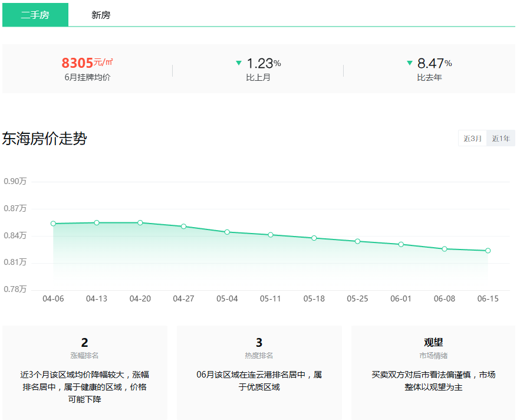520x420 pixels.
Task: Click the green down arrow beside 1.23%
Action: click(x=238, y=63)
